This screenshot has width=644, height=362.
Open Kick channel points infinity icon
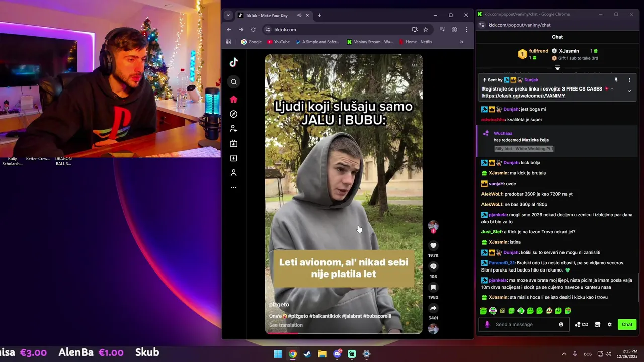click(581, 324)
